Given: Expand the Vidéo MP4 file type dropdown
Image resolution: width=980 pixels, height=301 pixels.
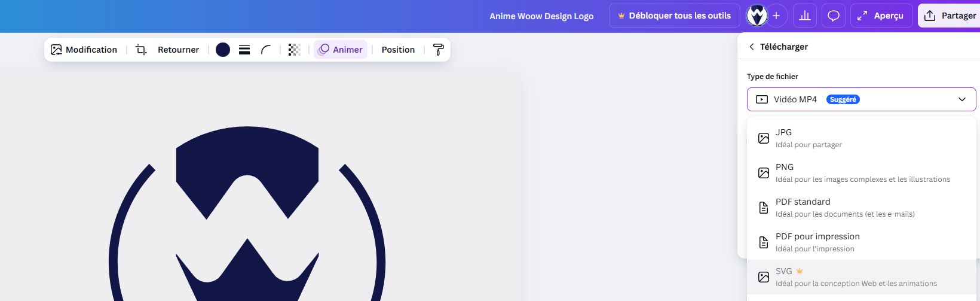Looking at the screenshot, I should 861,99.
